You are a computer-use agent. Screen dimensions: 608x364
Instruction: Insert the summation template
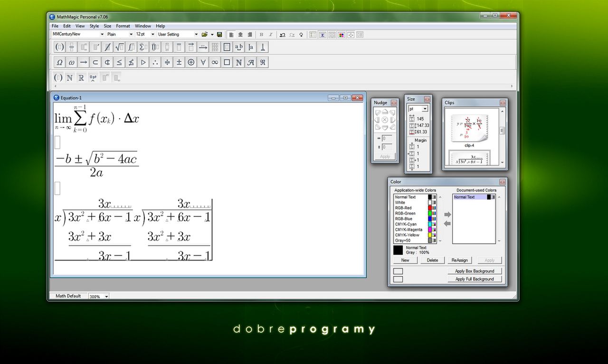coord(143,47)
